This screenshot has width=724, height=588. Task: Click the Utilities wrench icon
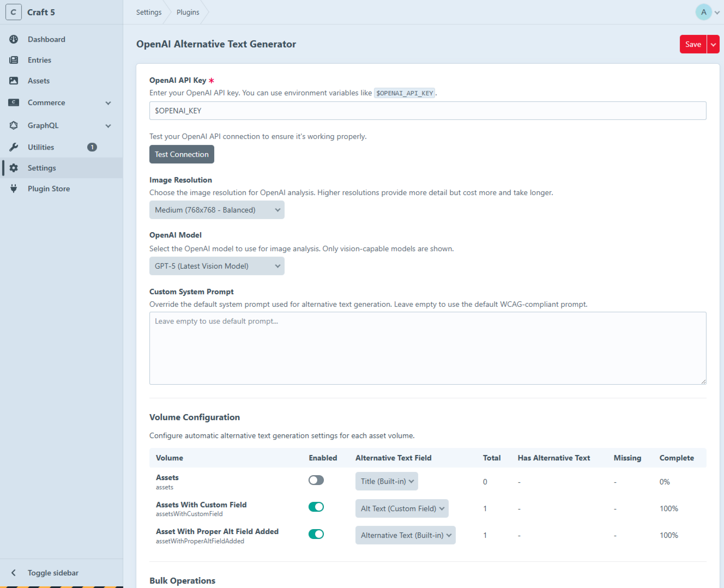point(13,147)
